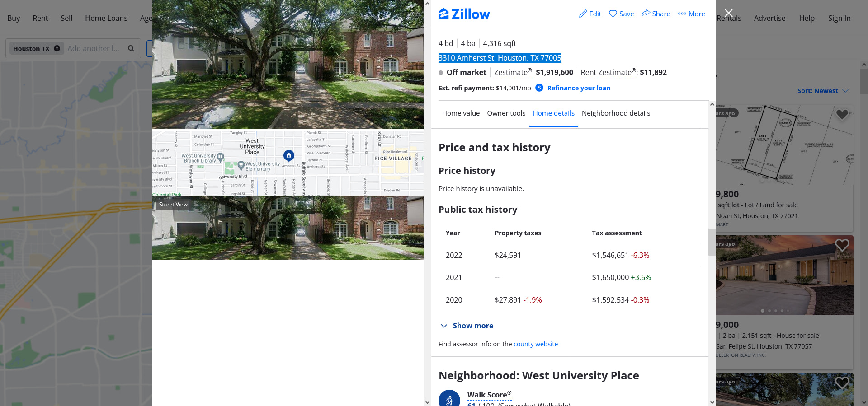868x406 pixels.
Task: Open the More options menu
Action: (691, 14)
